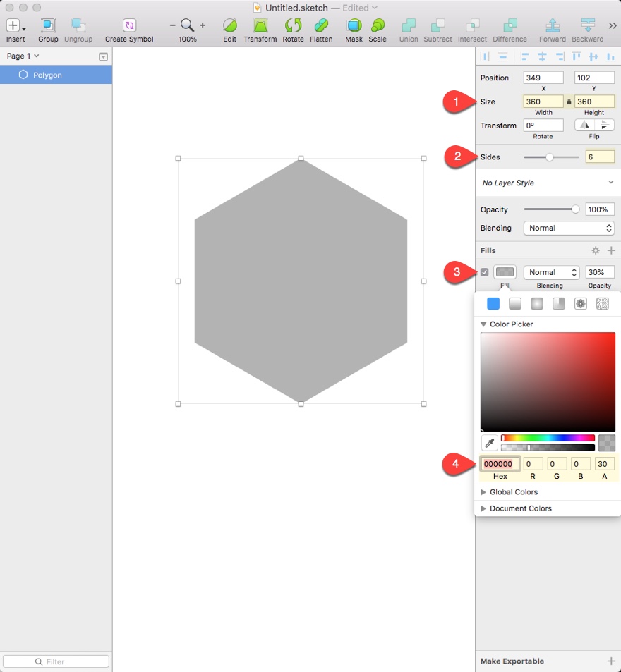Switch to the gradient fill tab
This screenshot has height=672, width=621.
tap(514, 303)
